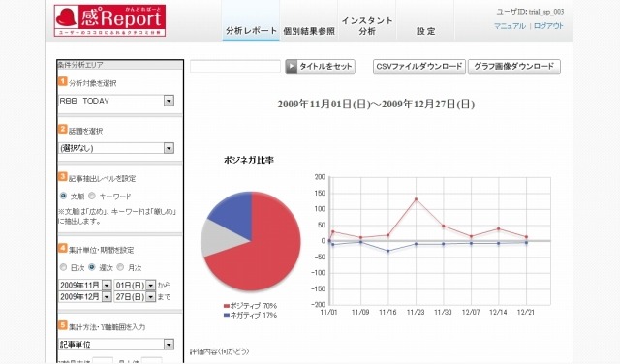Select the 文脈 radio button
Screen dimensions: 620x364
coord(63,196)
